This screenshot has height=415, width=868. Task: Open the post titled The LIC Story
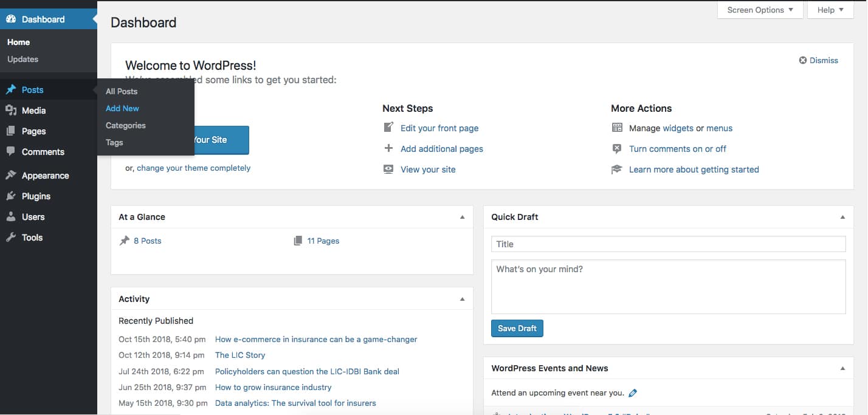240,355
